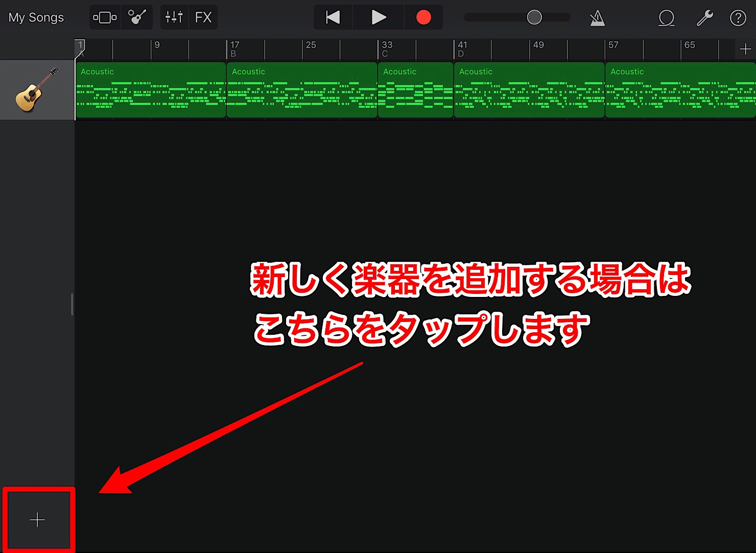Click section D marker at bar 41
This screenshot has height=553, width=756.
pyautogui.click(x=461, y=54)
